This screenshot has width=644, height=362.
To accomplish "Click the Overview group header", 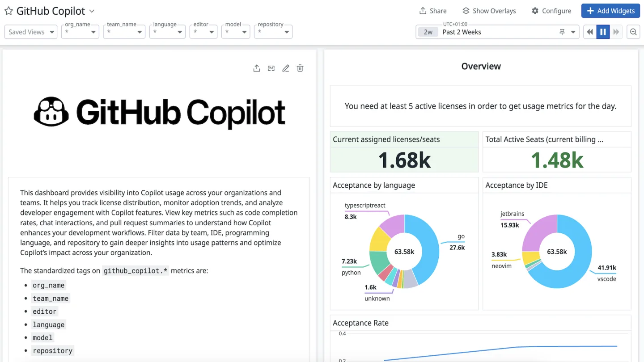I will pyautogui.click(x=481, y=66).
